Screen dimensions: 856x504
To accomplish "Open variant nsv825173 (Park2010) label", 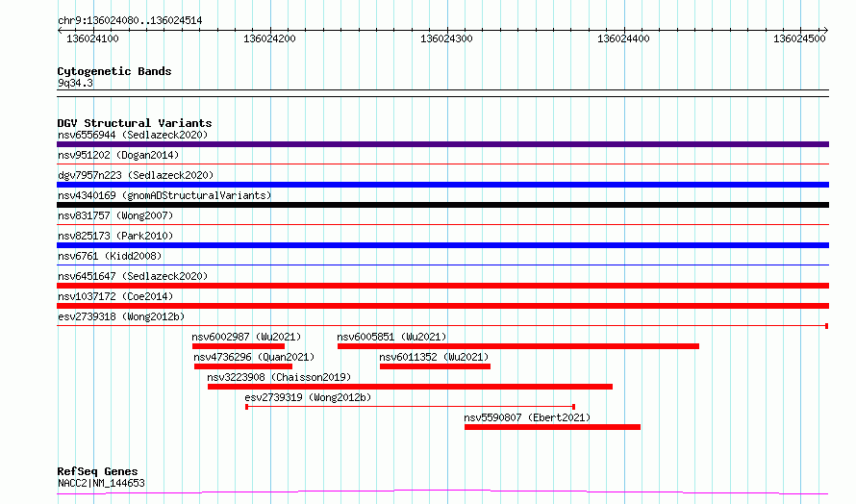I will click(x=115, y=236).
